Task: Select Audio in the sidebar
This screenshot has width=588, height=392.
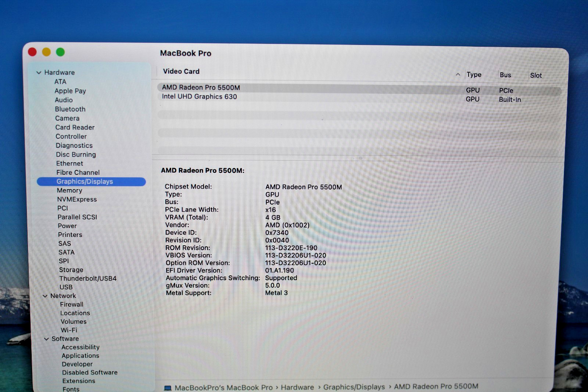Action: [64, 100]
